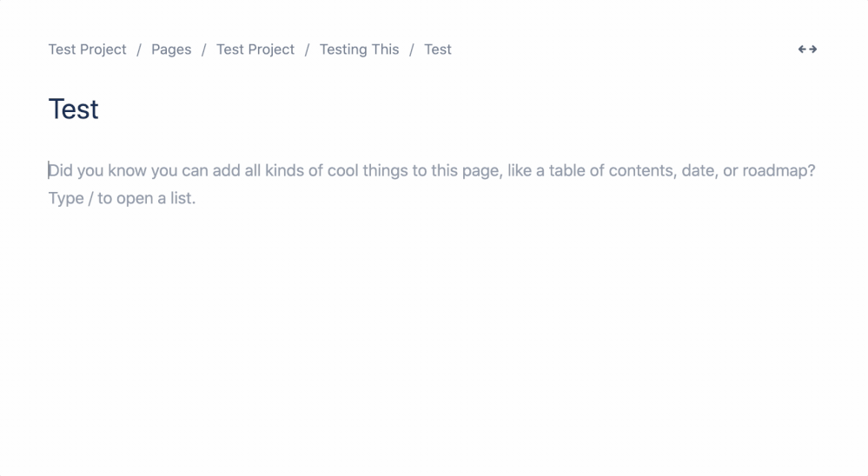The width and height of the screenshot is (868, 476).
Task: Select the final Test breadcrumb item
Action: click(x=438, y=50)
